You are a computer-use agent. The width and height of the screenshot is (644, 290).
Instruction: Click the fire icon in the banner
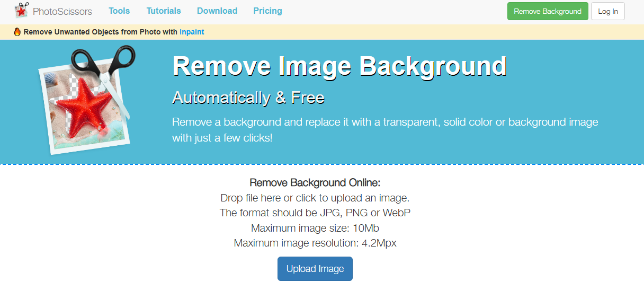(x=17, y=32)
